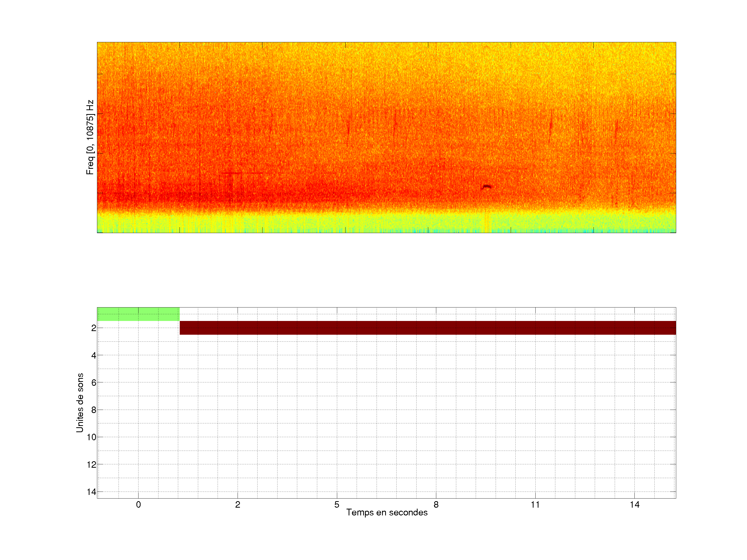Click y-axis tick label 8
This screenshot has height=560, width=747.
tap(94, 410)
